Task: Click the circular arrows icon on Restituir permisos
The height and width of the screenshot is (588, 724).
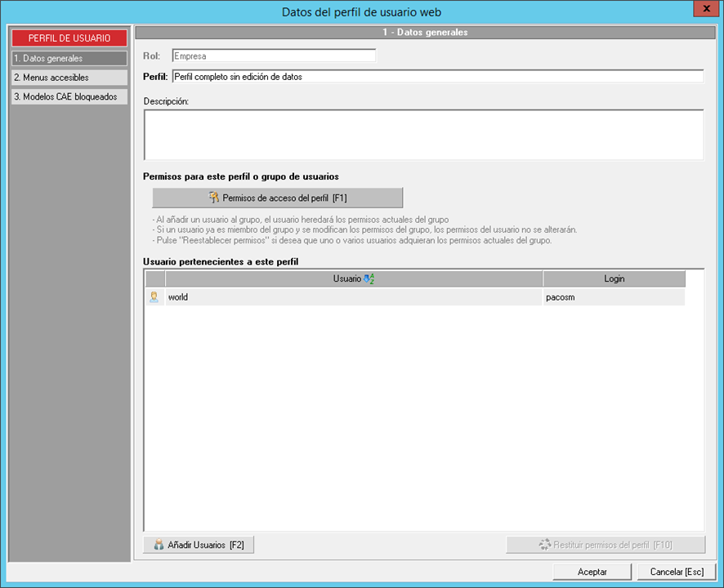Action: [544, 545]
